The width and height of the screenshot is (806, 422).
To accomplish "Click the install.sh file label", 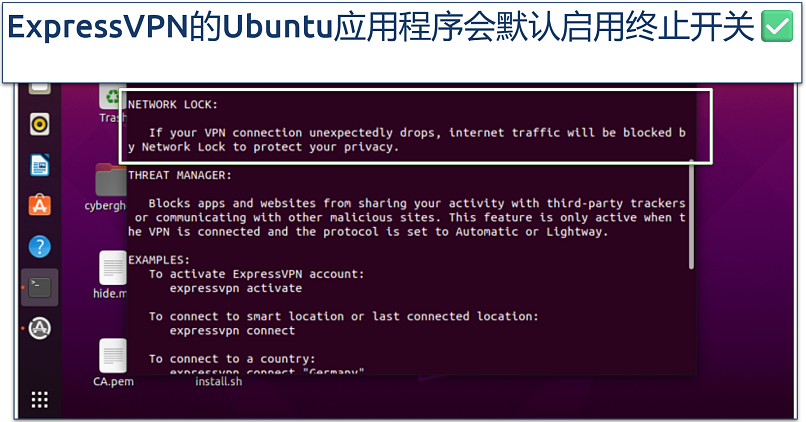I will pyautogui.click(x=218, y=381).
